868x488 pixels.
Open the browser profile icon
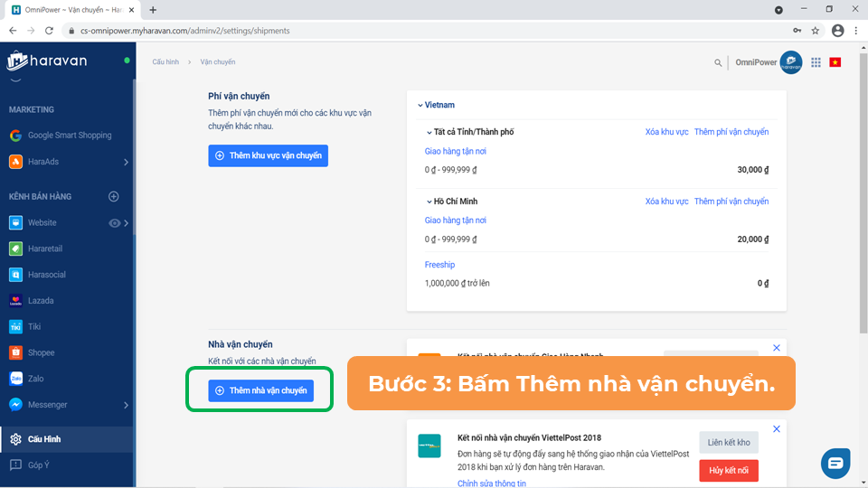tap(837, 31)
